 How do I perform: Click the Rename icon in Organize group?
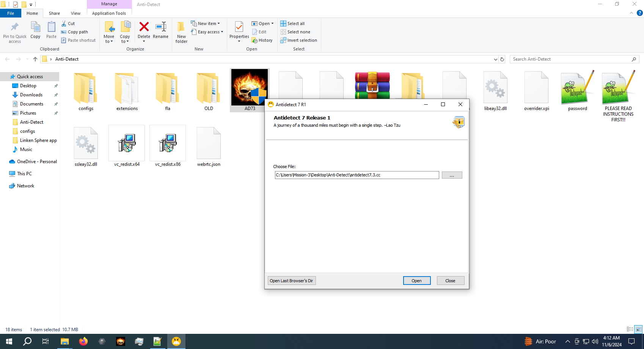tap(161, 27)
